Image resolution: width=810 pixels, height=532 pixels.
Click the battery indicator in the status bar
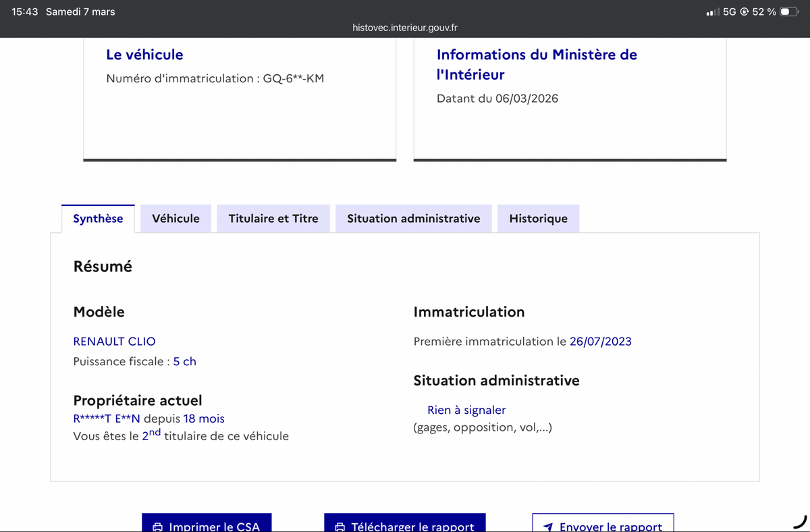point(788,11)
